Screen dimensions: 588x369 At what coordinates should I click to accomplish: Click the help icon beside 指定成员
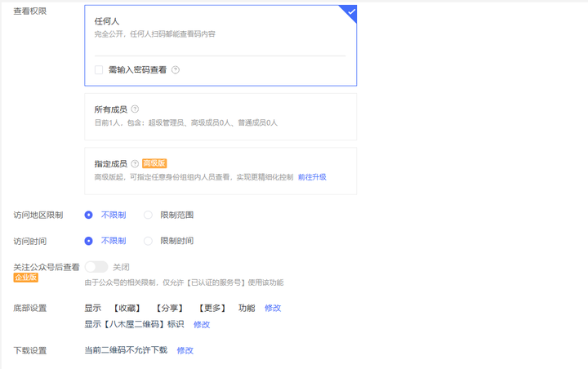point(135,163)
